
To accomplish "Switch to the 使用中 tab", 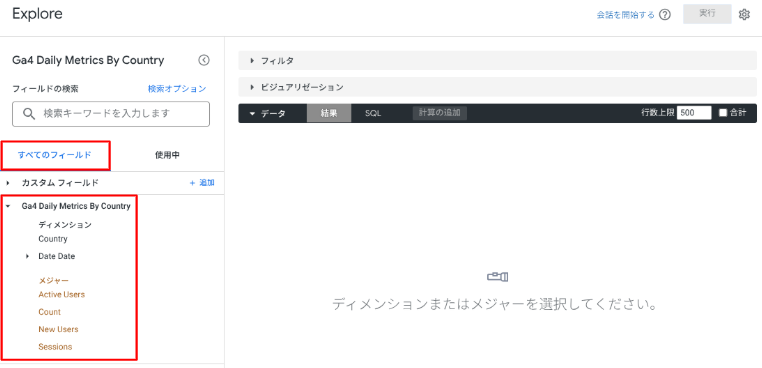I will tap(167, 155).
